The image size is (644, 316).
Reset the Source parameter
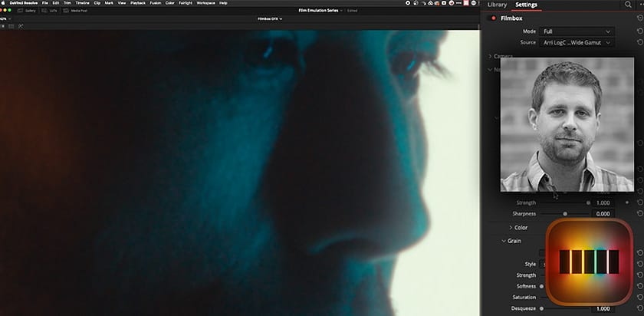click(x=639, y=42)
